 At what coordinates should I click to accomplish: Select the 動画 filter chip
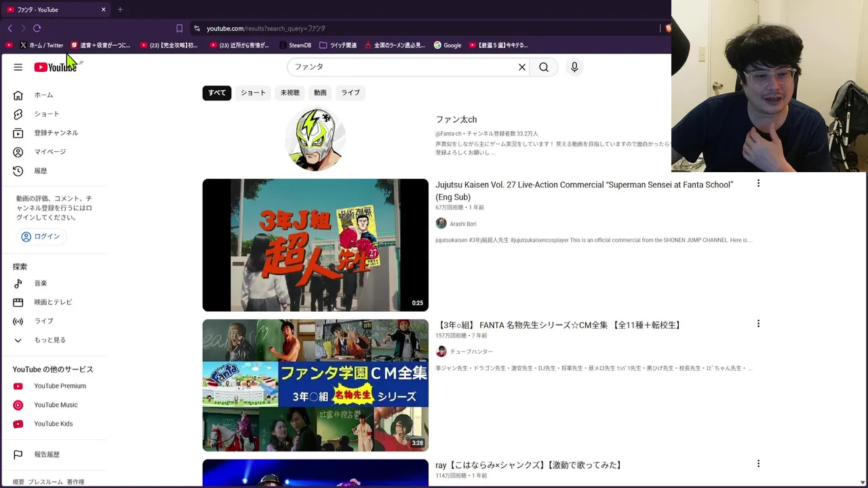320,93
